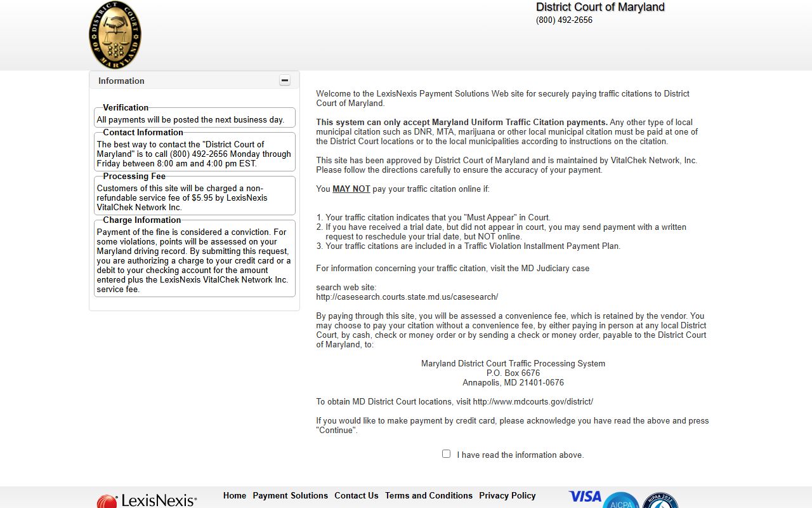Click the phone number (800) 492-2656 in header

(564, 20)
